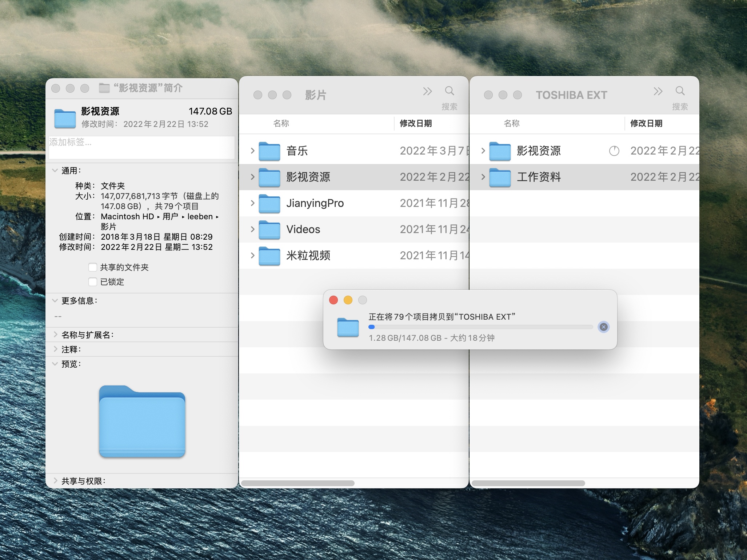Click the search icon in the 影片 window
The height and width of the screenshot is (560, 747).
450,91
